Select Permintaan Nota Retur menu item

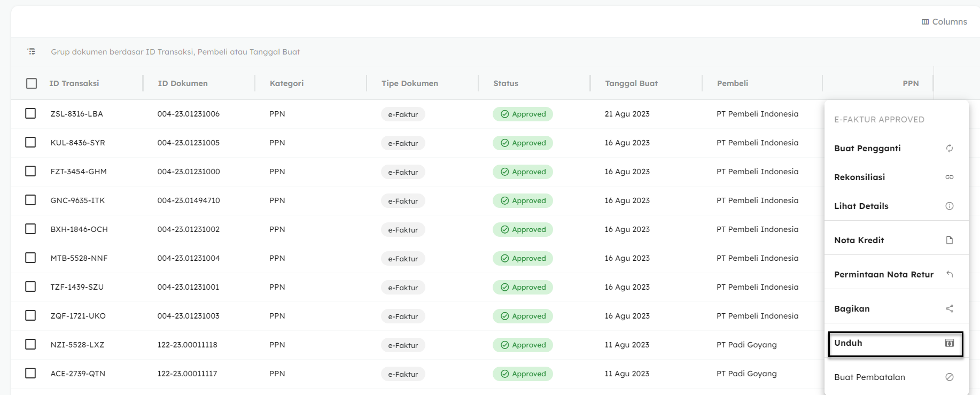pyautogui.click(x=883, y=275)
